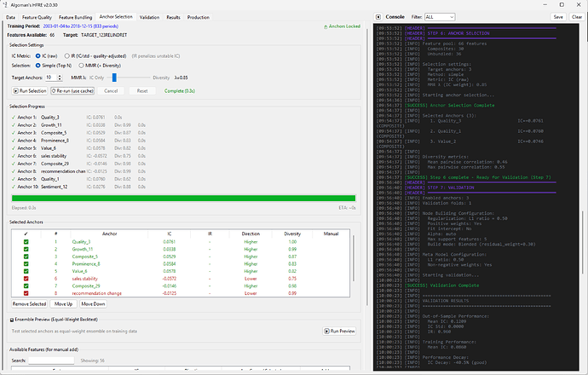Click the IC column header
Screen dimensions: 588x375
click(x=170, y=234)
